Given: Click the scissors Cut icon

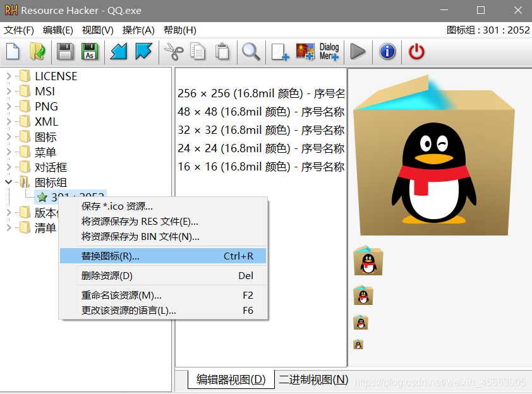Looking at the screenshot, I should (x=174, y=52).
